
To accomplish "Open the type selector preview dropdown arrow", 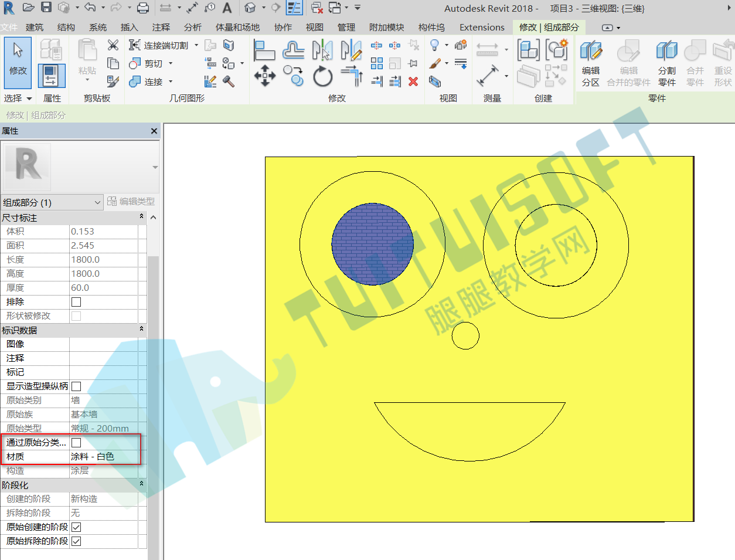I will (x=155, y=167).
